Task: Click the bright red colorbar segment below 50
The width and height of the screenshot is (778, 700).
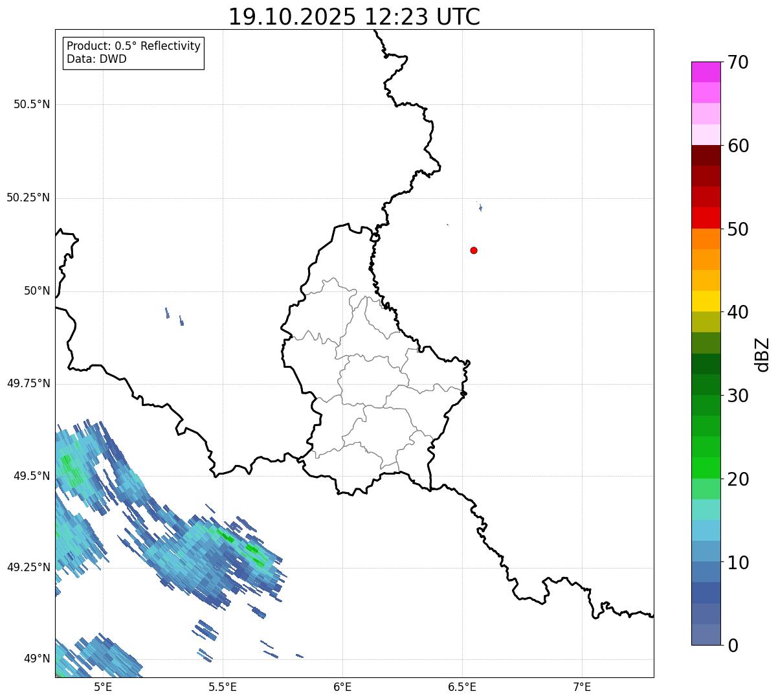Action: click(706, 218)
